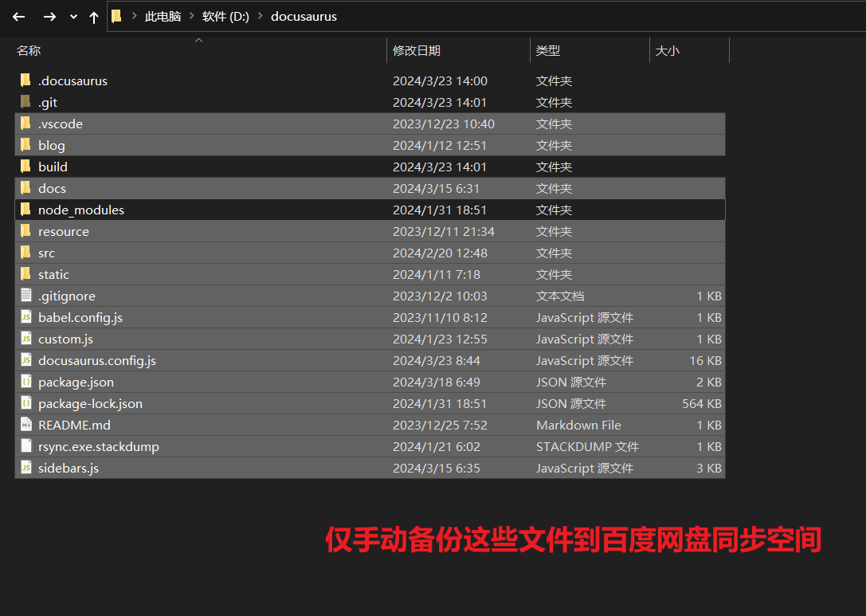The height and width of the screenshot is (616, 866).
Task: Select the src folder name
Action: (47, 253)
